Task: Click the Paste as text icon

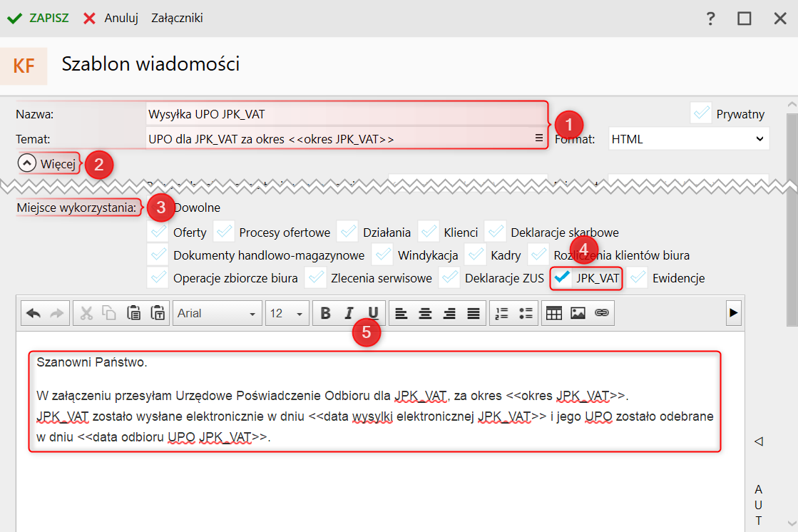Action: click(158, 313)
